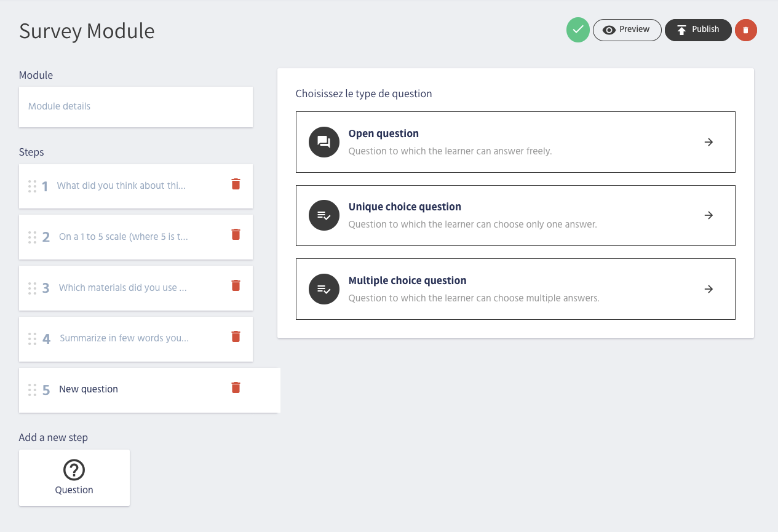778x532 pixels.
Task: Click the red delete module icon in header
Action: (745, 30)
